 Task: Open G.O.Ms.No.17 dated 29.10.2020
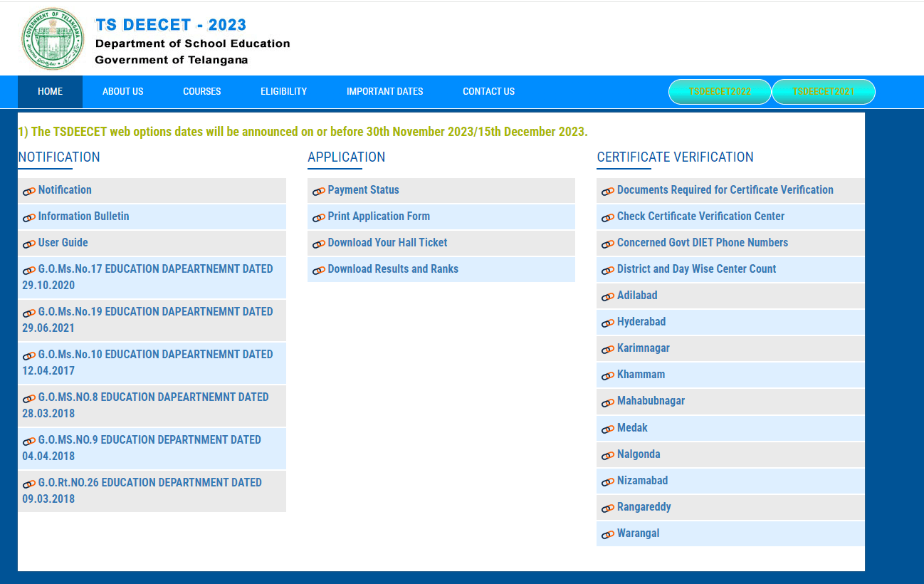[147, 277]
